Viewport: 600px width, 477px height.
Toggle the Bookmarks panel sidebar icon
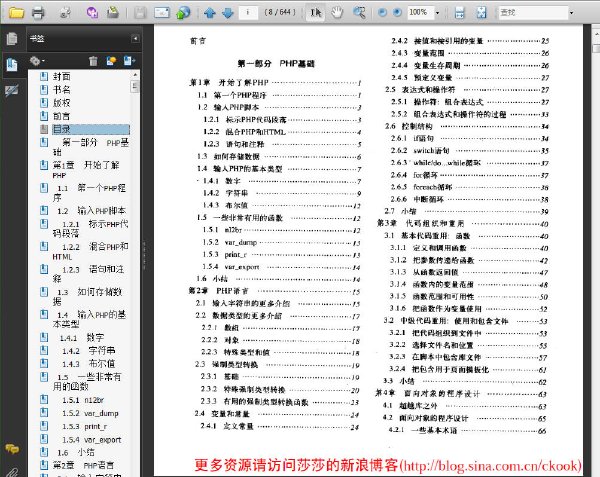coord(12,64)
